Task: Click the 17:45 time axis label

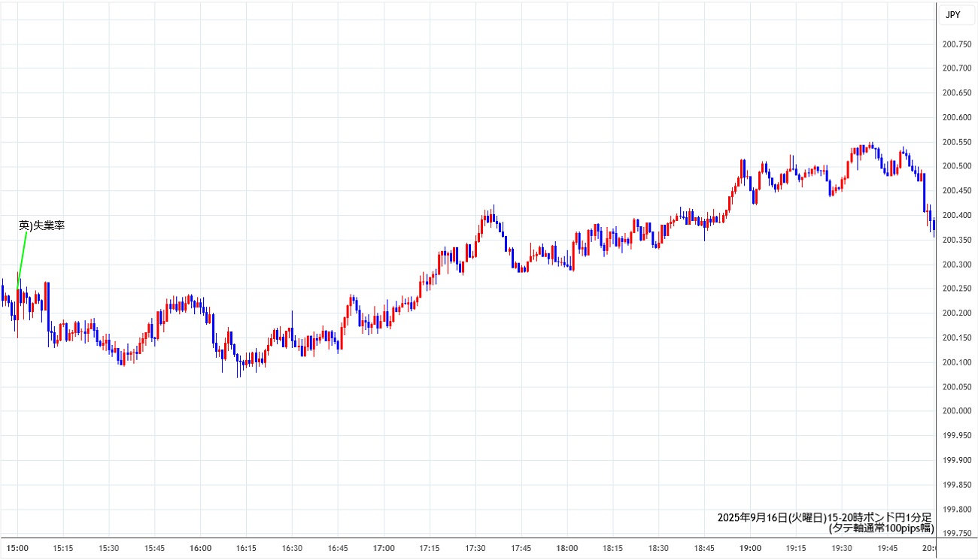Action: [521, 548]
